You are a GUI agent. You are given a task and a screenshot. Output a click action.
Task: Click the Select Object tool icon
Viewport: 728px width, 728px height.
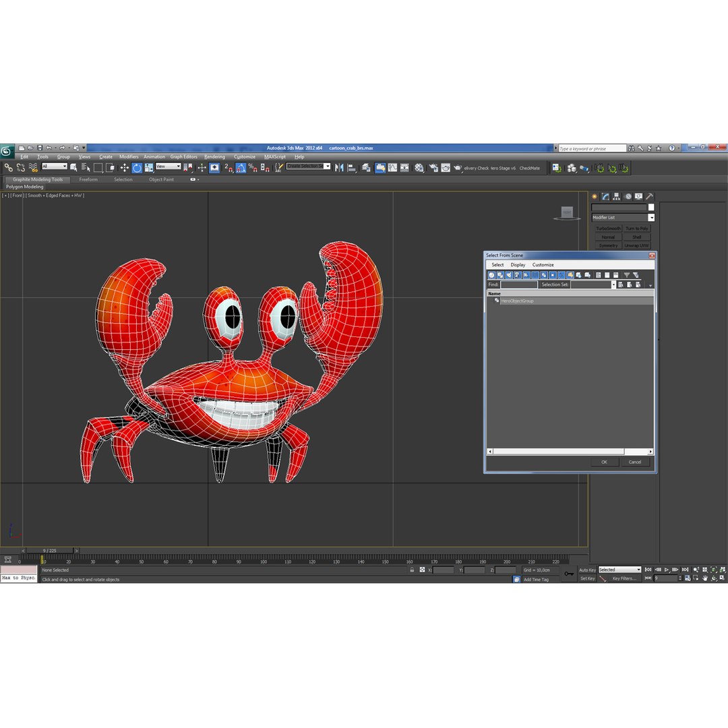tap(73, 168)
